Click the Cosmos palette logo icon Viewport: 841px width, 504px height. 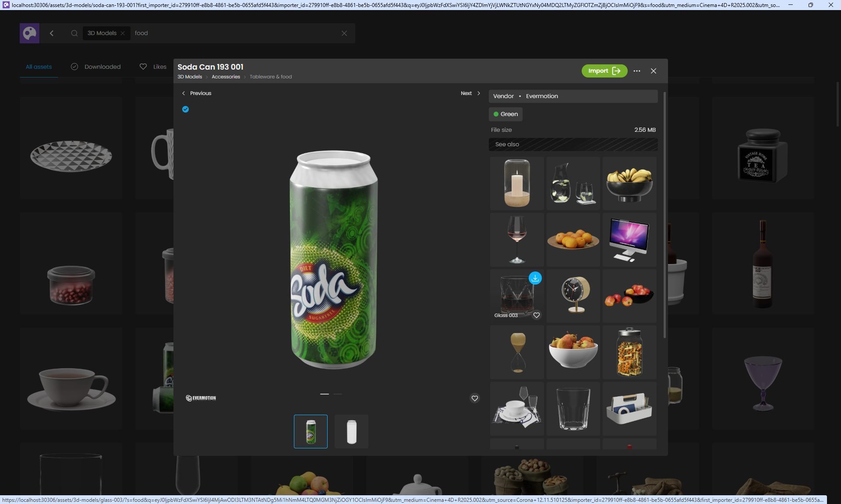[29, 33]
